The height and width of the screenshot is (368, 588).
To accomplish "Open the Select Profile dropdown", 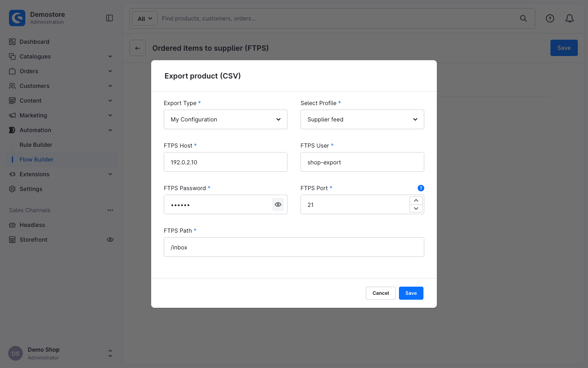I will (x=362, y=119).
